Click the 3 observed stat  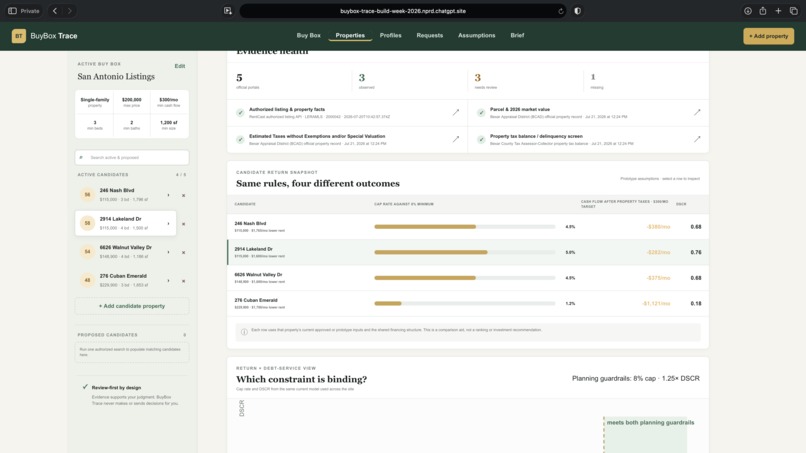pos(367,81)
